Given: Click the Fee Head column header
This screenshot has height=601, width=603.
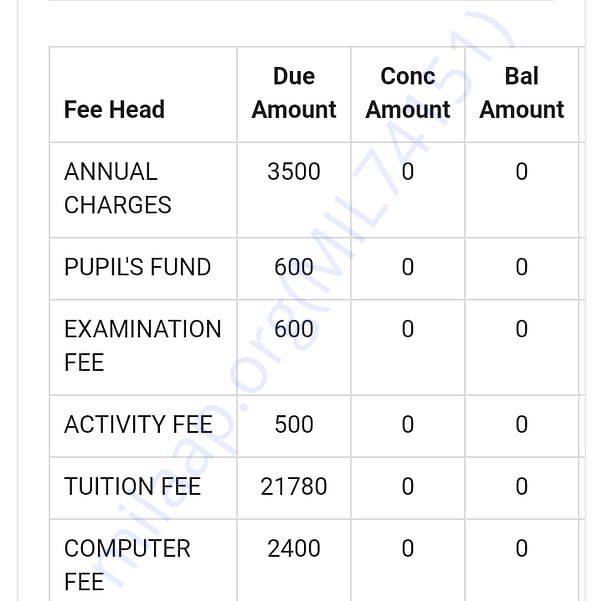Looking at the screenshot, I should click(114, 110).
